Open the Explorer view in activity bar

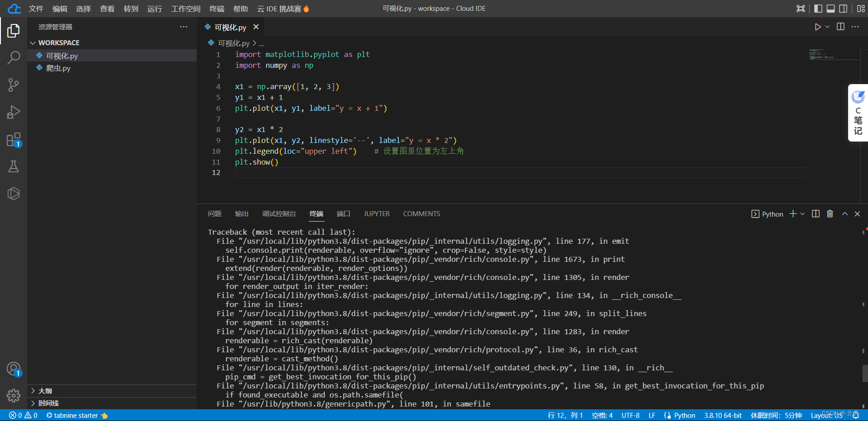tap(14, 31)
